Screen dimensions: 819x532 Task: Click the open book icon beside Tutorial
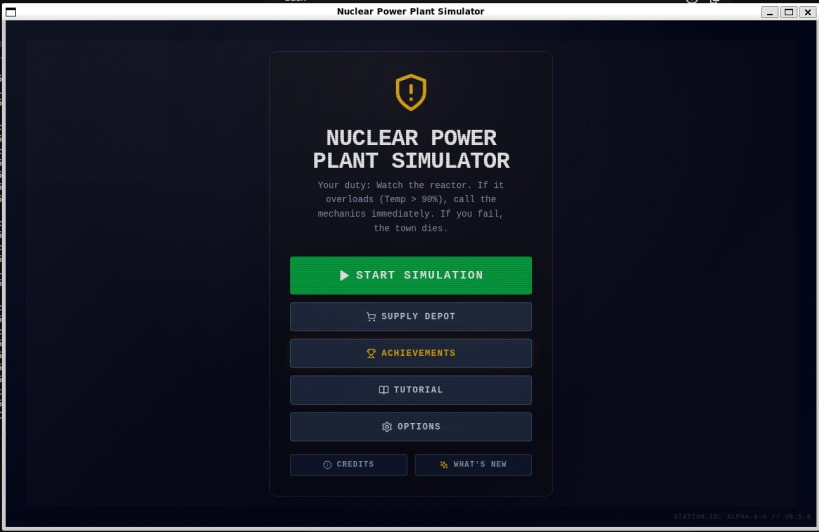coord(383,390)
